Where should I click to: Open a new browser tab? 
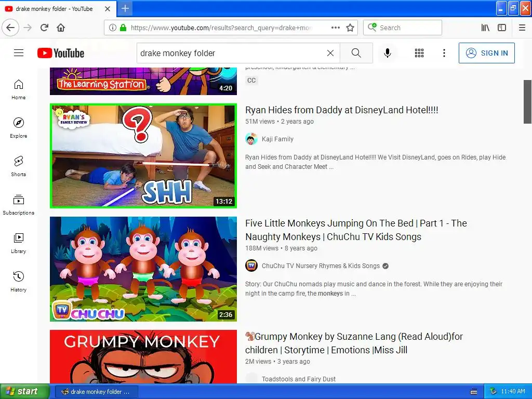pyautogui.click(x=125, y=8)
